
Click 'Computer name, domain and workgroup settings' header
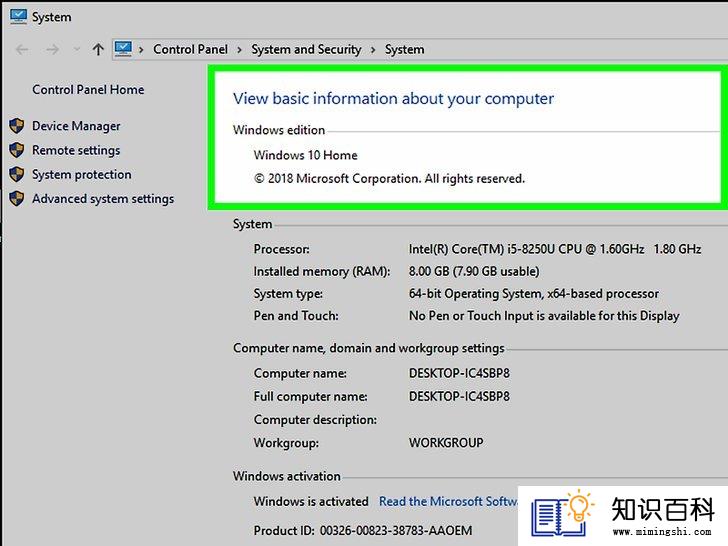point(369,348)
